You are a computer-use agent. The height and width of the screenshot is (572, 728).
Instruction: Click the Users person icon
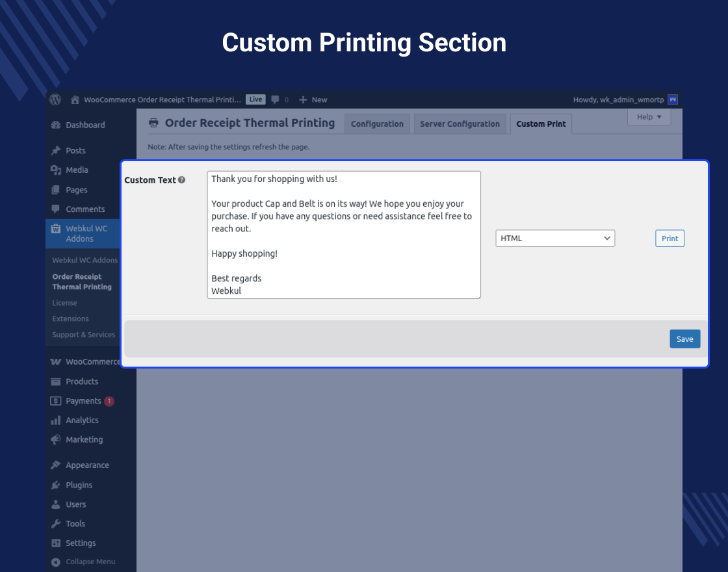(56, 504)
